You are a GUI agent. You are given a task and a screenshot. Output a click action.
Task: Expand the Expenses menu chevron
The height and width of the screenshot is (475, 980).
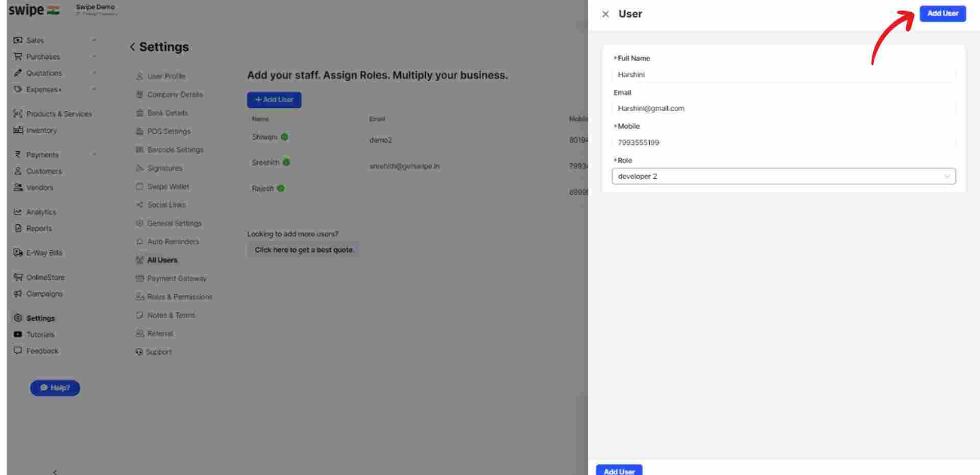pyautogui.click(x=94, y=89)
